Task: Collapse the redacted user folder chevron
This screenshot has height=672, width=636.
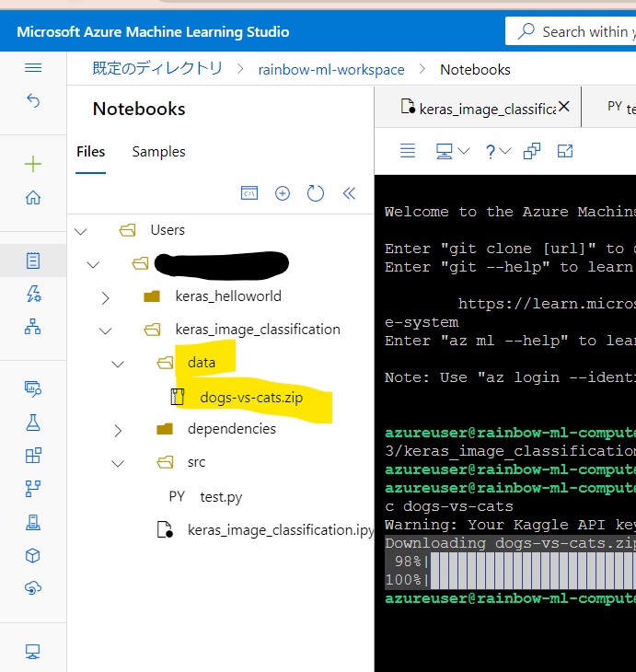Action: pos(93,264)
